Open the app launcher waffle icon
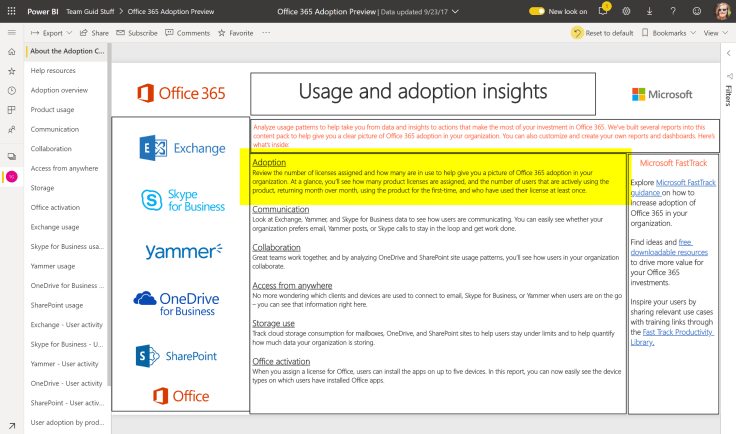 (11, 11)
